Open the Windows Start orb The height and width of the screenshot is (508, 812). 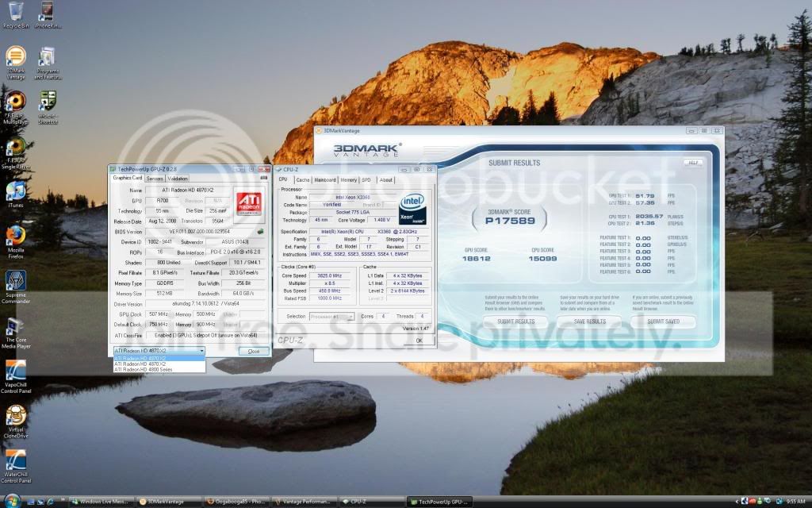(11, 502)
